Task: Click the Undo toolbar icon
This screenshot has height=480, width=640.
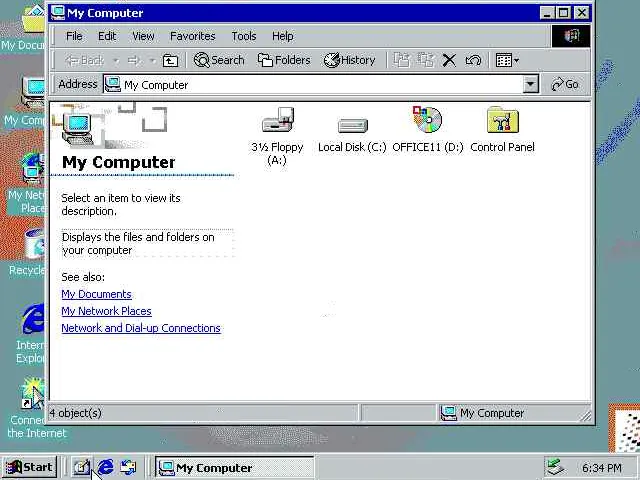Action: pyautogui.click(x=473, y=60)
